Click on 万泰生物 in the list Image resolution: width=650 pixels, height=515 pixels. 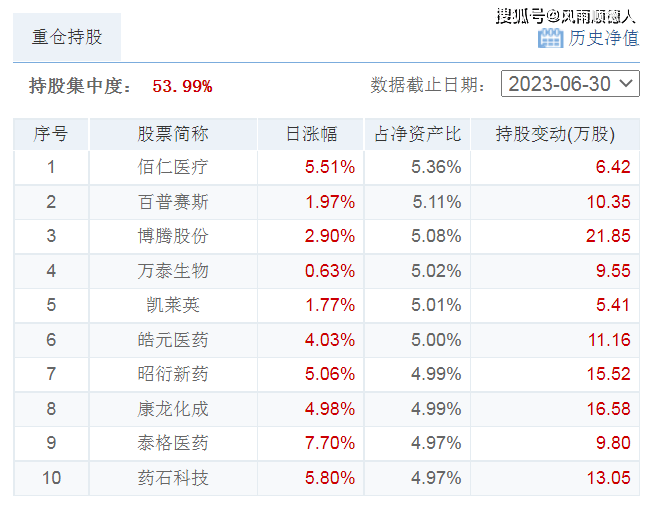pyautogui.click(x=173, y=271)
